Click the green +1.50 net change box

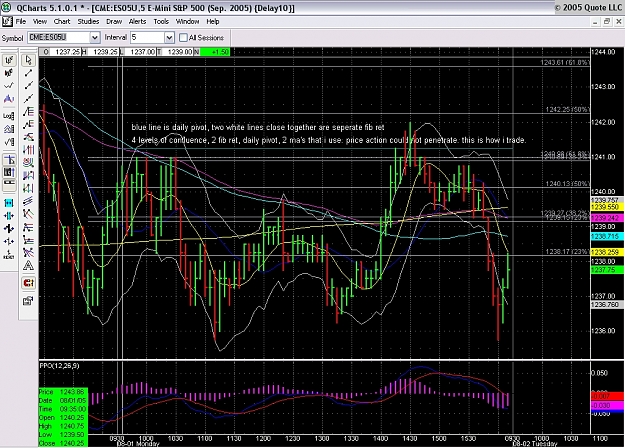pyautogui.click(x=215, y=52)
